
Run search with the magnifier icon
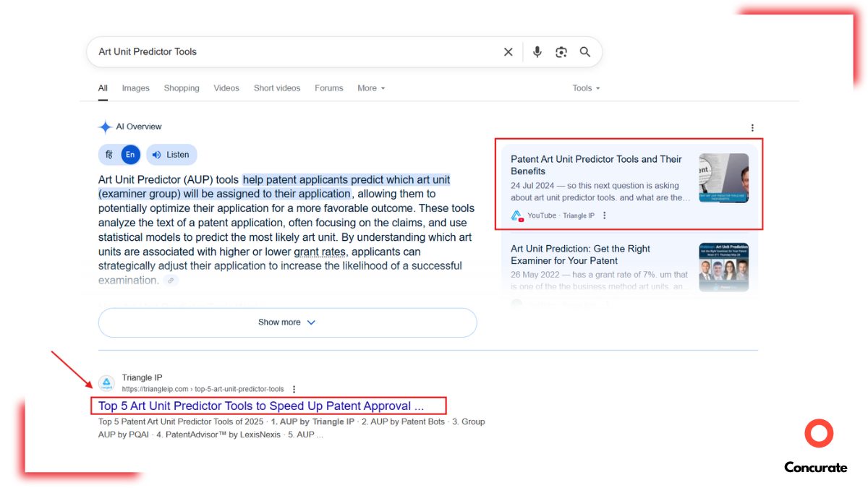click(585, 52)
